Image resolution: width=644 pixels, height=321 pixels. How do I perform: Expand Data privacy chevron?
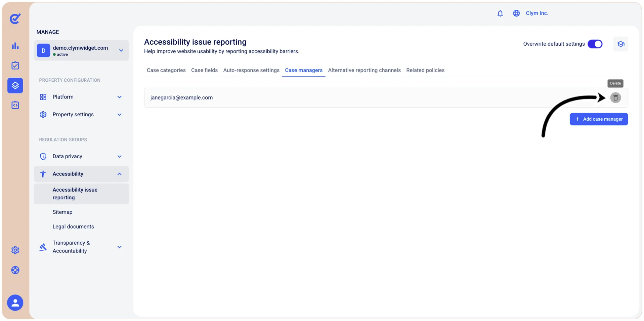(119, 156)
